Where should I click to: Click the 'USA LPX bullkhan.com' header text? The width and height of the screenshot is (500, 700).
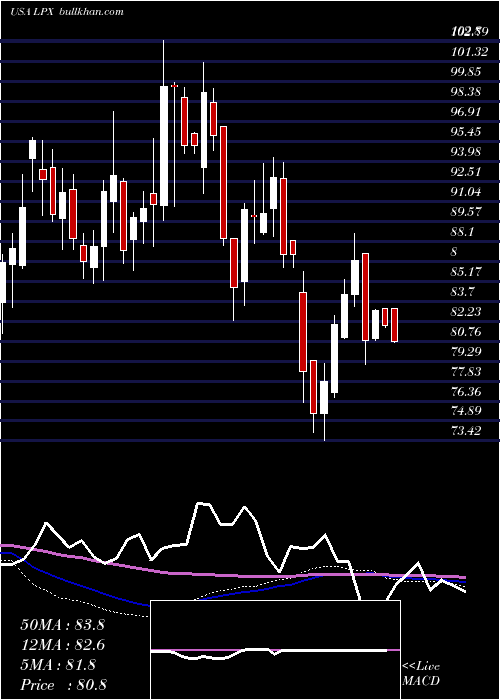coord(67,12)
